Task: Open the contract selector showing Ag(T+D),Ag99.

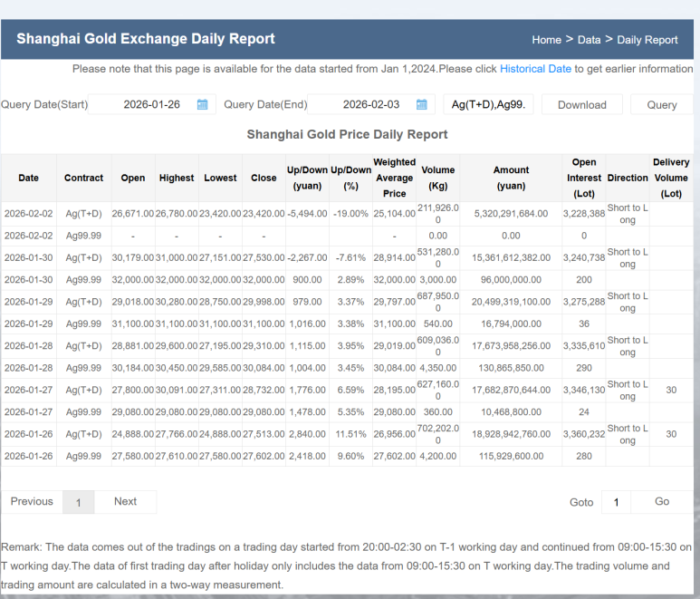Action: tap(488, 104)
